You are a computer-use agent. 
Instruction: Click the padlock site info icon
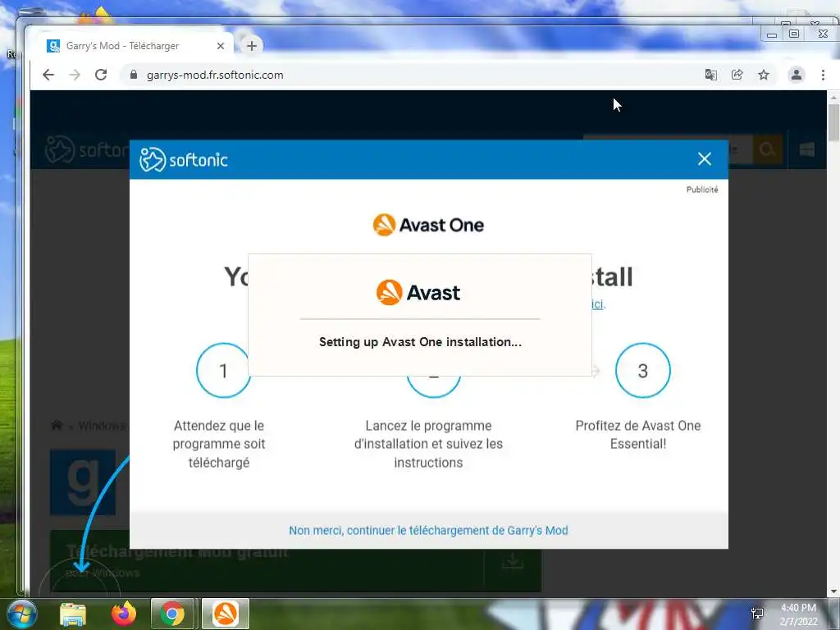point(134,75)
